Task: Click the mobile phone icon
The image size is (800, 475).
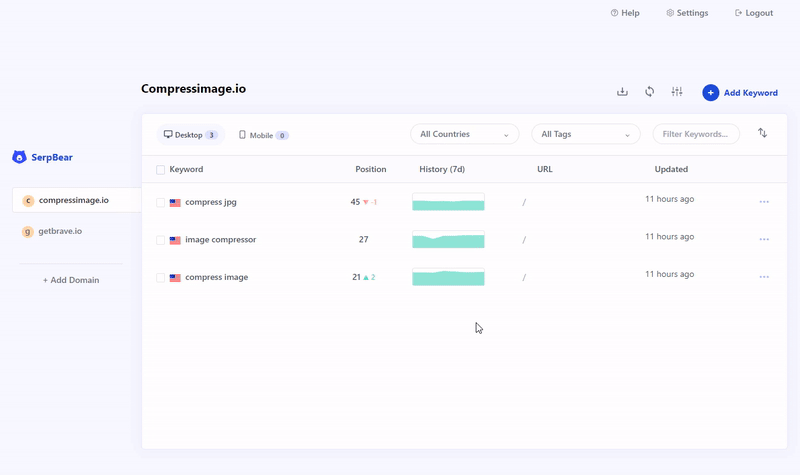Action: [x=242, y=135]
